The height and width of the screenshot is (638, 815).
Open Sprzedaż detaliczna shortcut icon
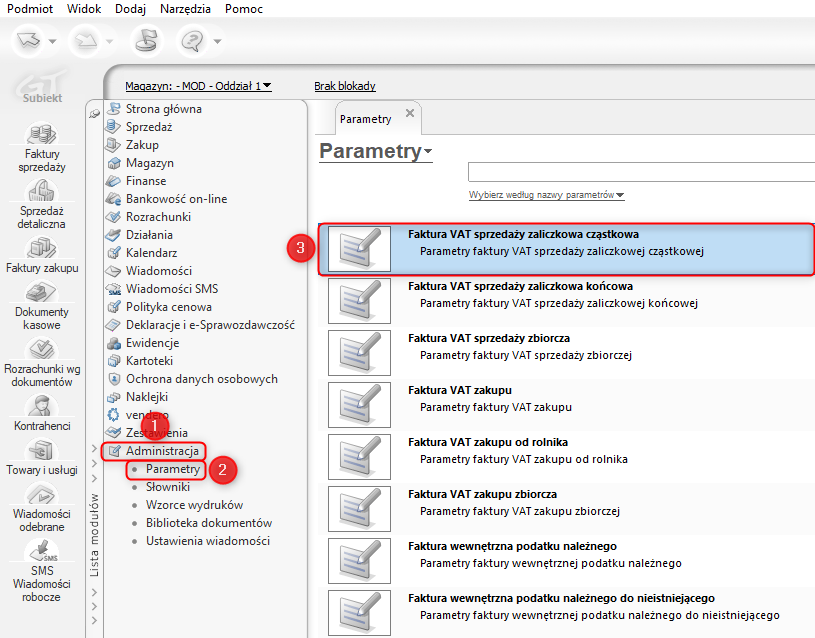pos(42,191)
